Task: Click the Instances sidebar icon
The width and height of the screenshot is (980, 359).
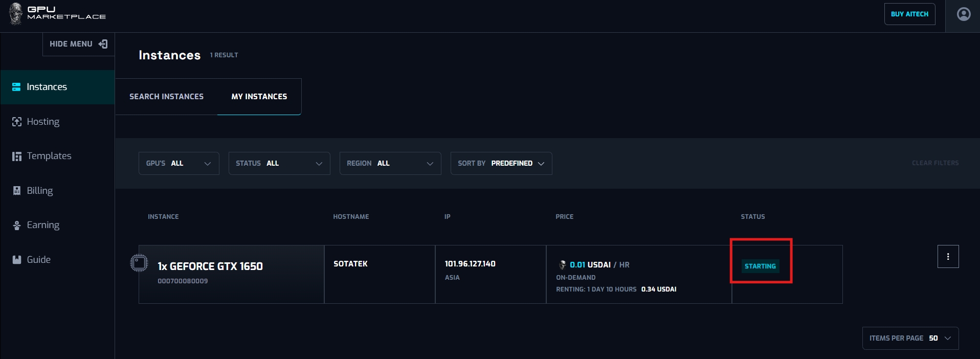Action: (x=16, y=87)
